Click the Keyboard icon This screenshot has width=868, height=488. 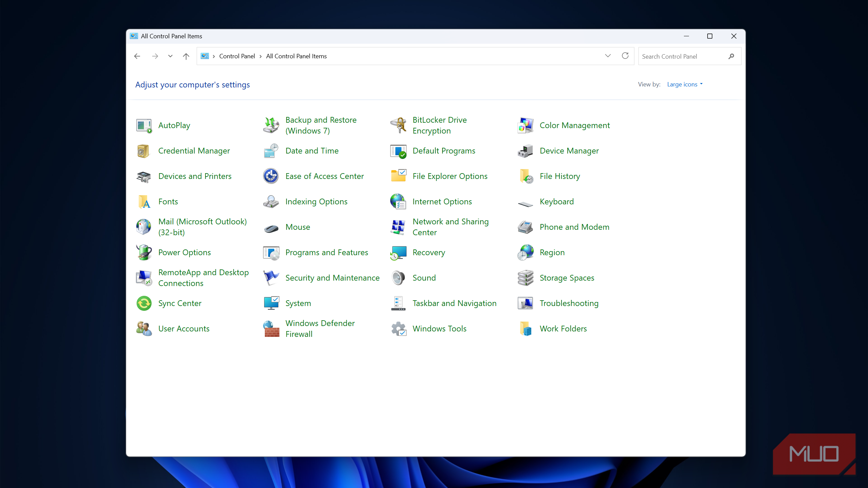coord(525,203)
